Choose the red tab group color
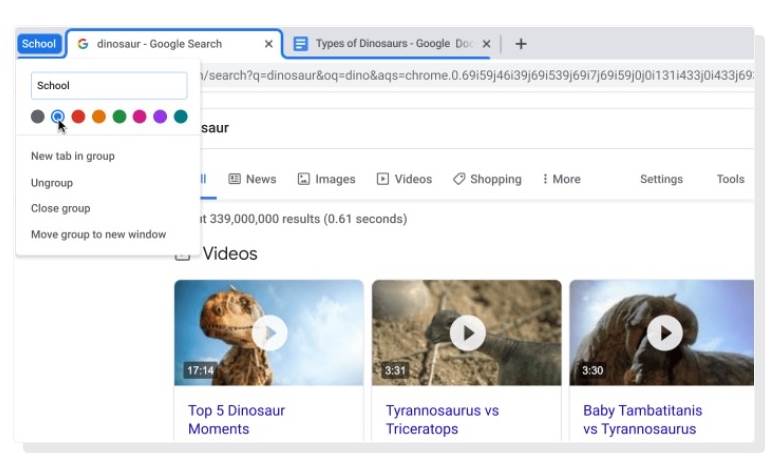This screenshot has height=464, width=784. [x=78, y=117]
